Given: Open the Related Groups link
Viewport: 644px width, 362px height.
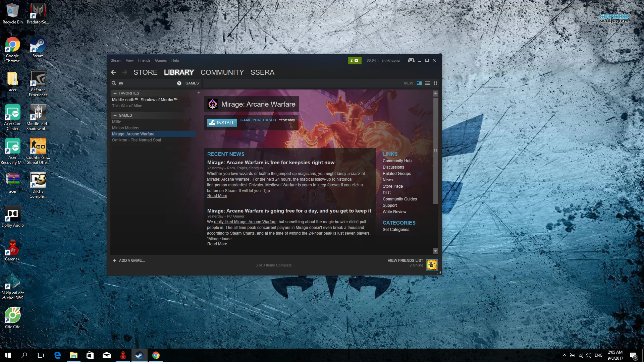Looking at the screenshot, I should point(397,174).
